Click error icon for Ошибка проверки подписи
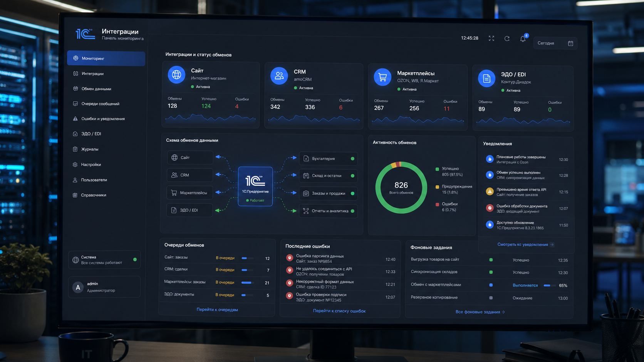The image size is (644, 362). point(290,296)
